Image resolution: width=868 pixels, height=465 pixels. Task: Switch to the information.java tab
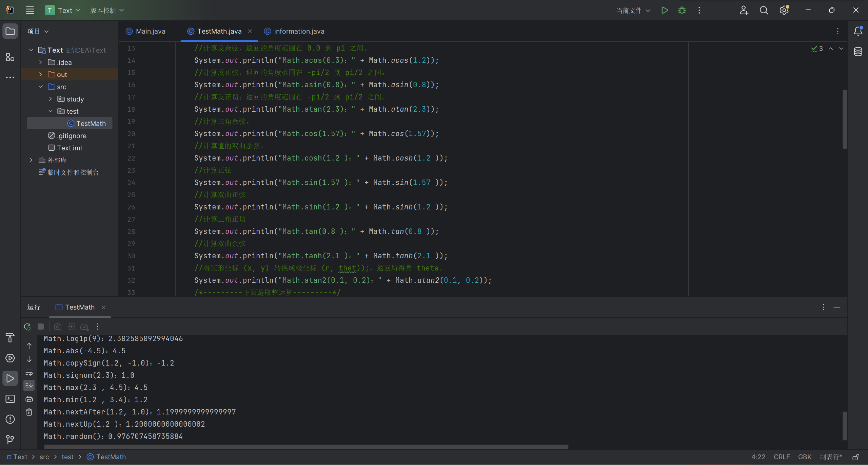point(294,31)
